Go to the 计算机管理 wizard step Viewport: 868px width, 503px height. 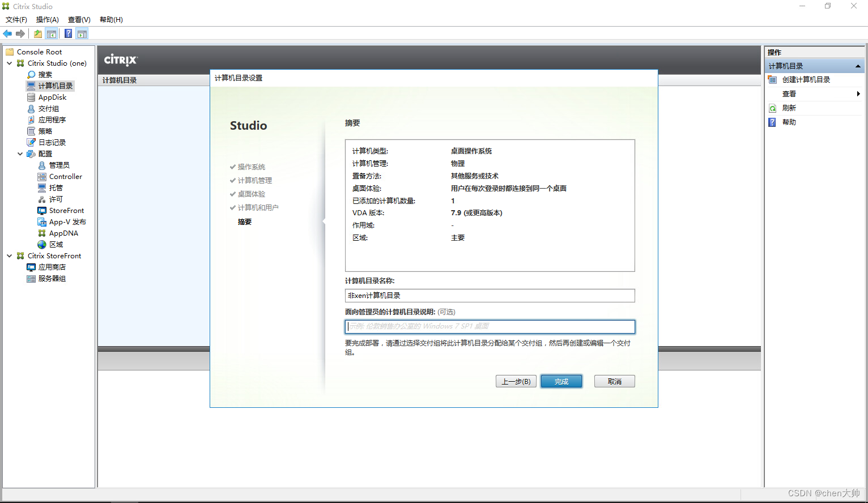point(255,181)
